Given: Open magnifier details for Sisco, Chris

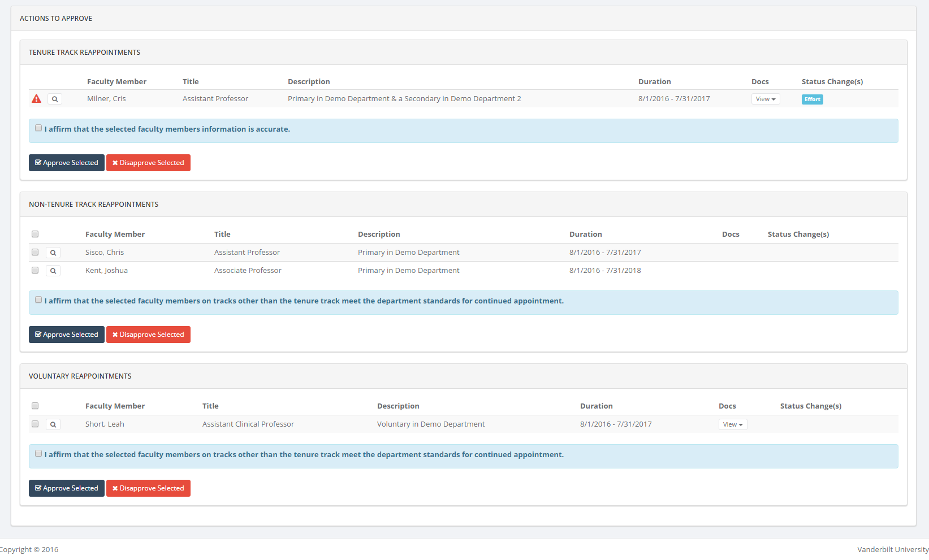Looking at the screenshot, I should pyautogui.click(x=53, y=253).
